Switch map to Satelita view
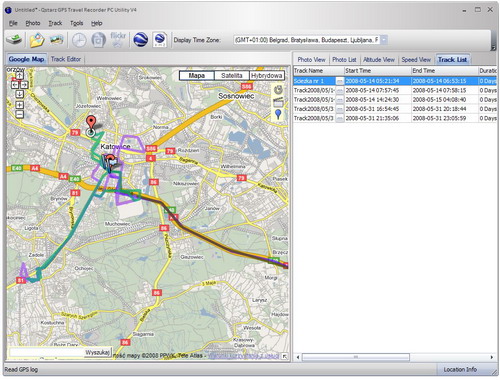 click(x=232, y=76)
